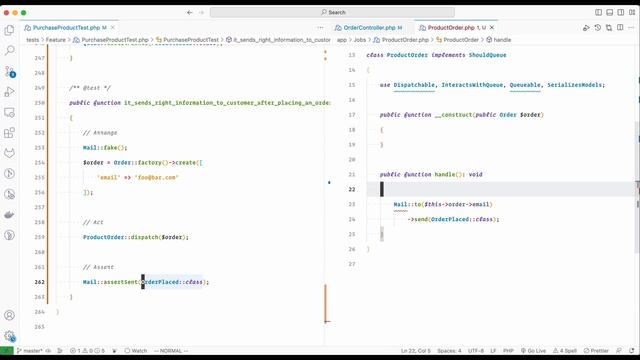Split the right editor
This screenshot has width=640, height=360.
tap(620, 28)
